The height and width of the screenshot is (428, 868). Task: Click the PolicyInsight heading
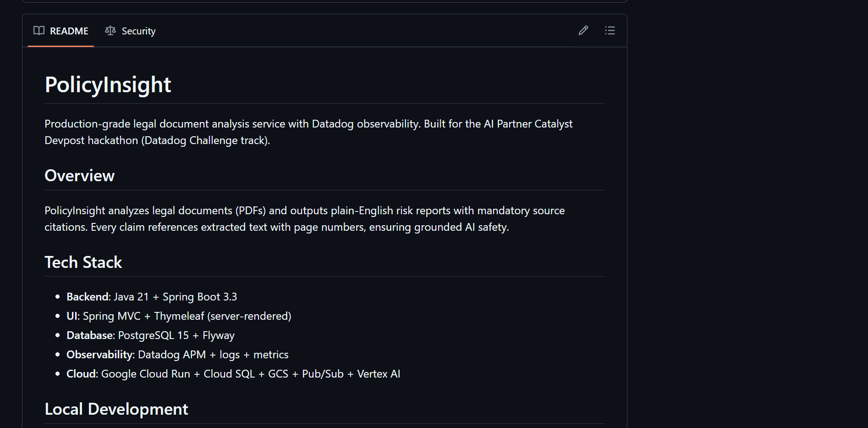click(x=108, y=85)
